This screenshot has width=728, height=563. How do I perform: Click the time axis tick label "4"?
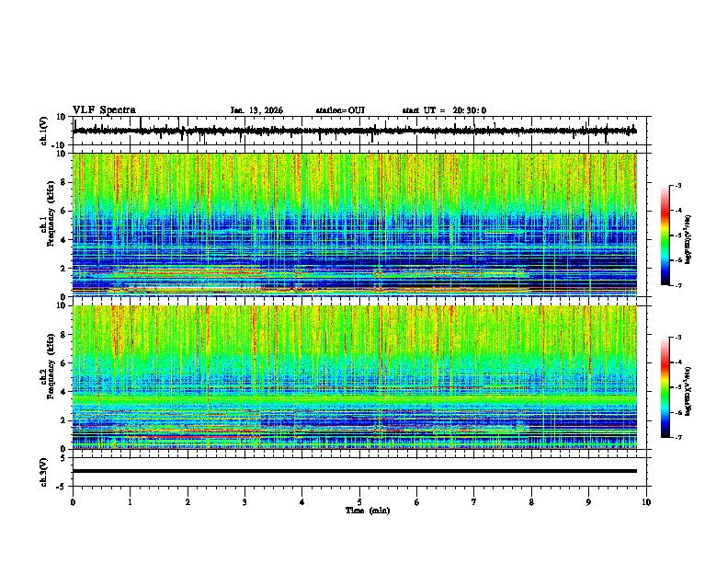pyautogui.click(x=302, y=502)
